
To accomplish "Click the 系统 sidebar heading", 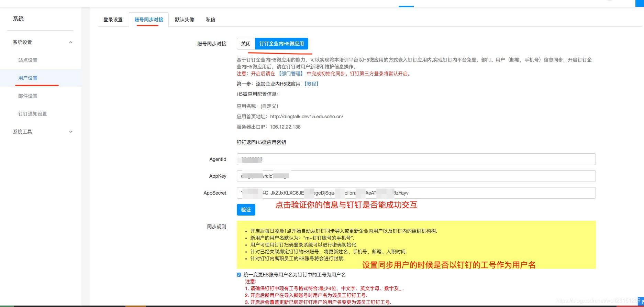I will click(x=18, y=19).
